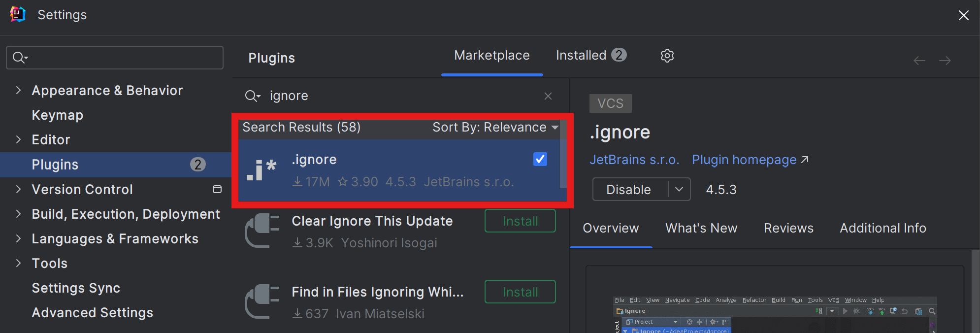Click the Yoshinori Isogai vendor name
The width and height of the screenshot is (980, 333).
(x=389, y=243)
